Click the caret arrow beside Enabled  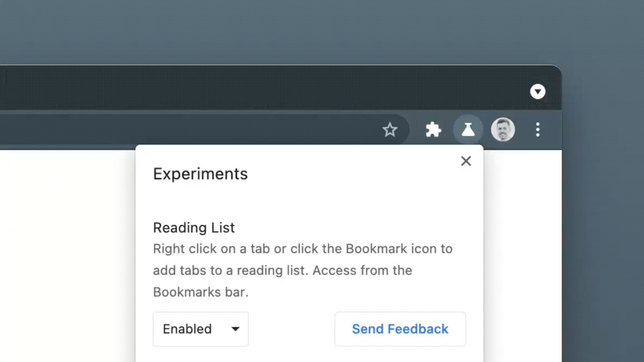235,329
